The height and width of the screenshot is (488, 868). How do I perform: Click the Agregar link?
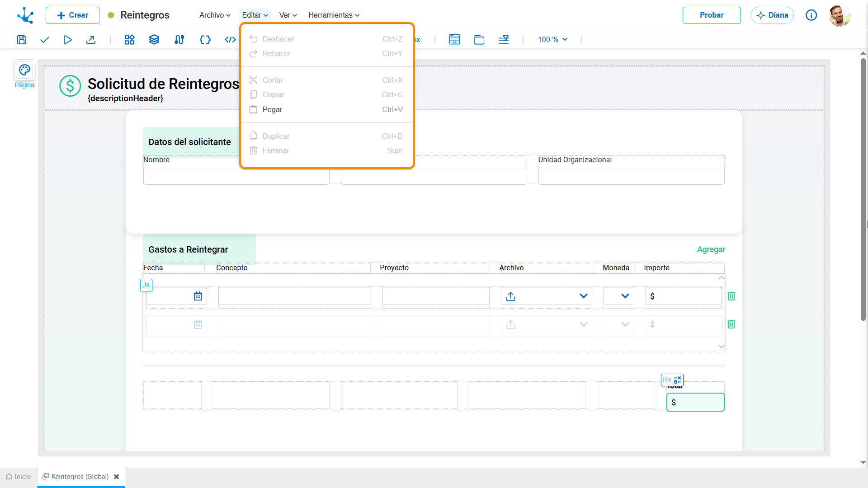[x=711, y=249]
